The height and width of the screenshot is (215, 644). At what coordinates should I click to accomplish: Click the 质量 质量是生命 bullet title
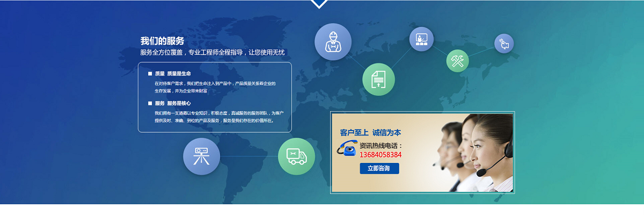172,73
